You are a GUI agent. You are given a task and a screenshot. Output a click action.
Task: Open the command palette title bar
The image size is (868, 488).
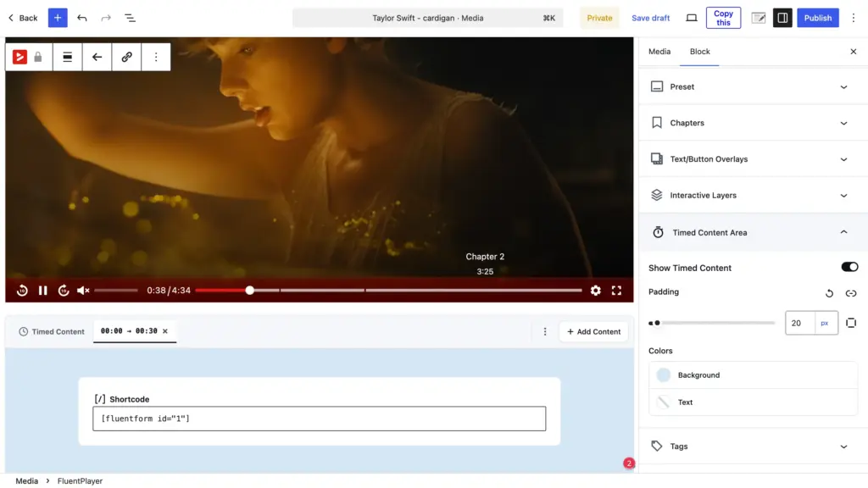tap(427, 18)
